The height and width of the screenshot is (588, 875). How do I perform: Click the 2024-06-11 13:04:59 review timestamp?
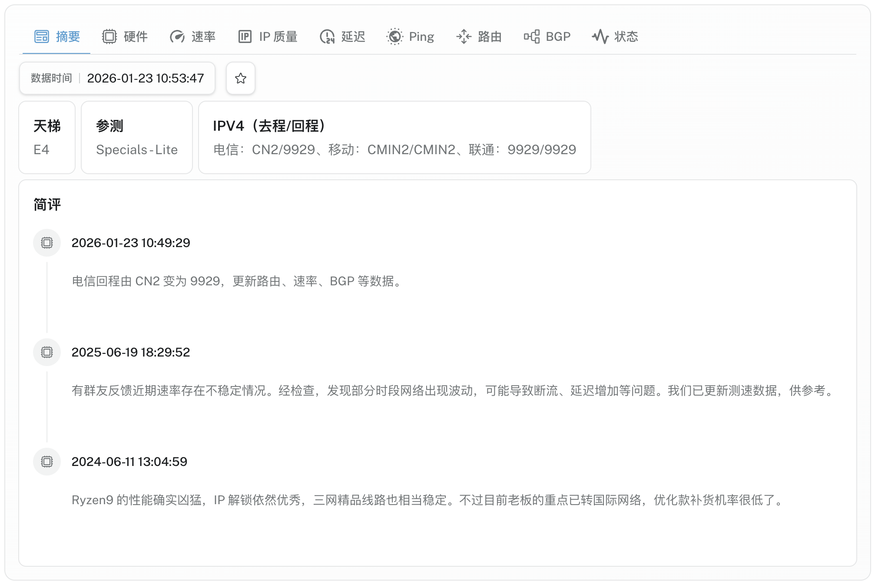[129, 462]
